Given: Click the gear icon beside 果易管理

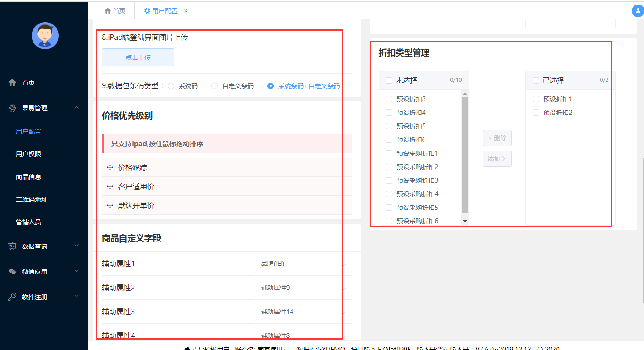Looking at the screenshot, I should [x=12, y=108].
